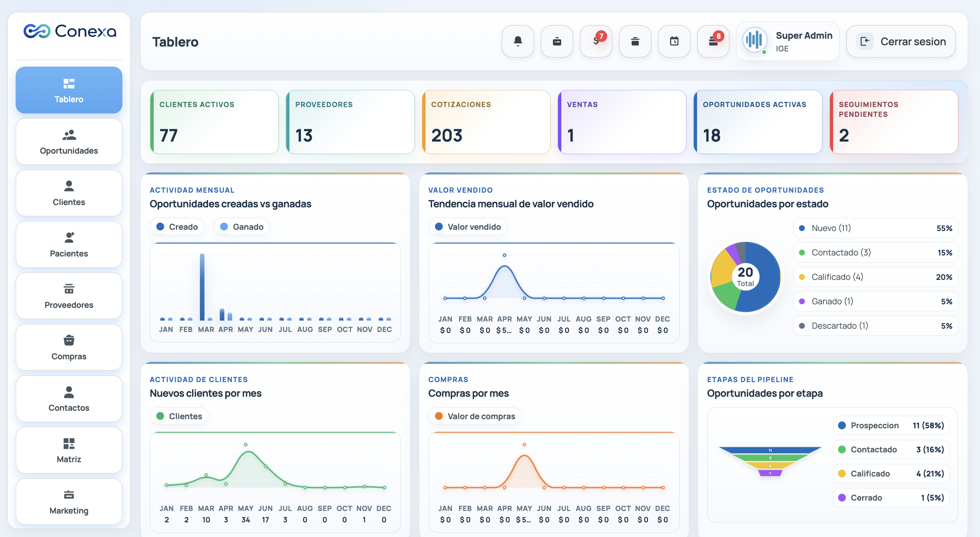980x537 pixels.
Task: Click the tall MAR bar in Actividad Mensual
Action: click(x=202, y=287)
